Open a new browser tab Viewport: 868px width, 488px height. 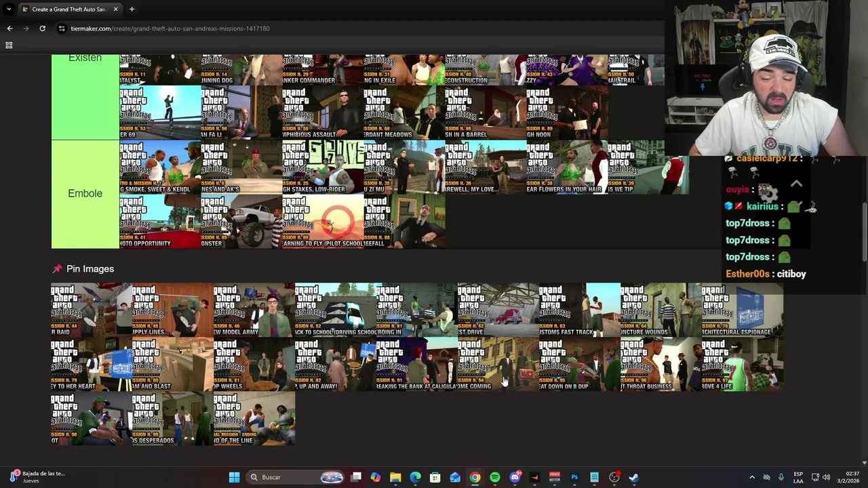132,9
